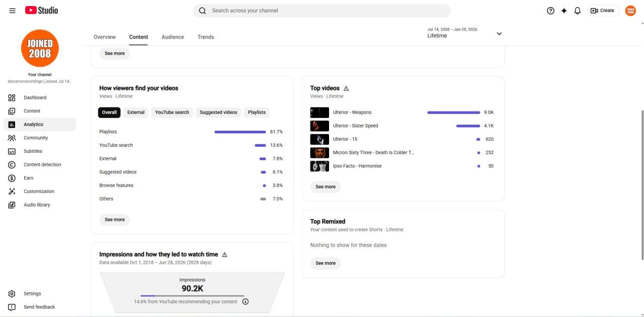Click See more under traffic sources

coord(115,220)
